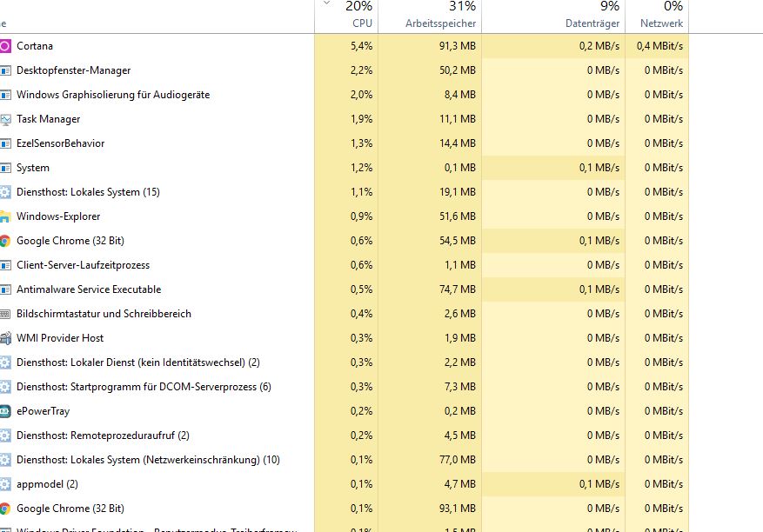Click EzelSensorBehavior's 14,4 MB value
Image resolution: width=763 pixels, height=532 pixels.
(458, 143)
